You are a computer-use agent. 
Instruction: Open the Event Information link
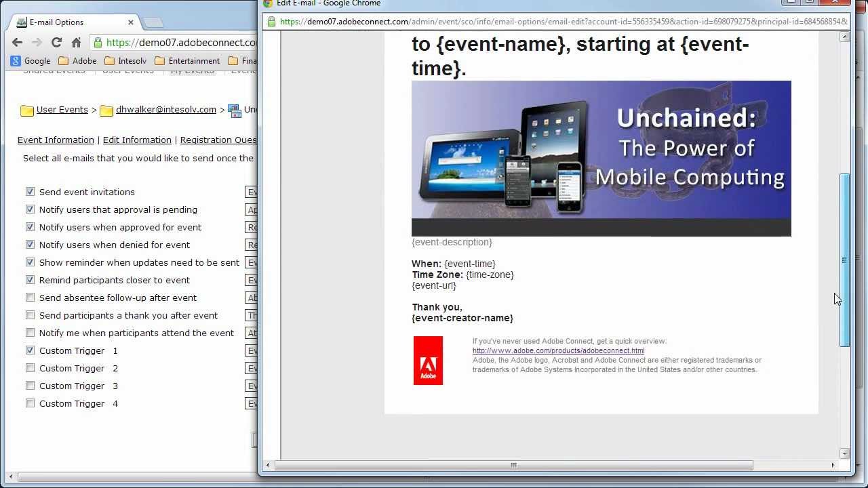click(x=56, y=140)
